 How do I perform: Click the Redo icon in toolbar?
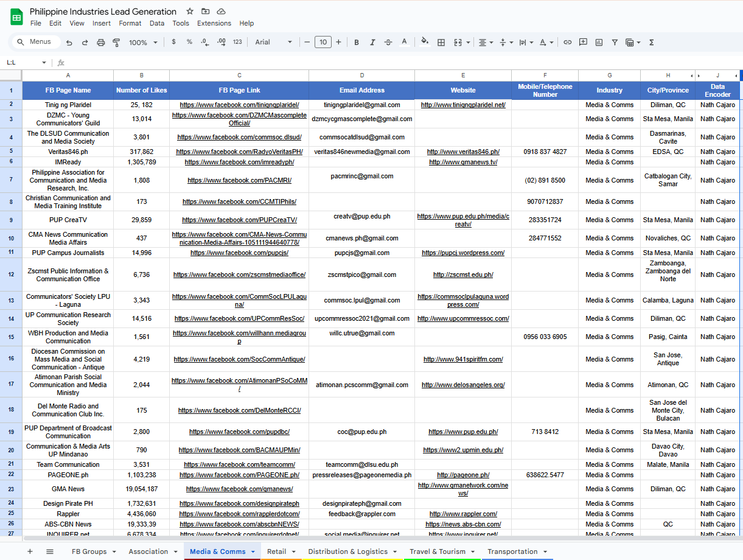[x=85, y=43]
